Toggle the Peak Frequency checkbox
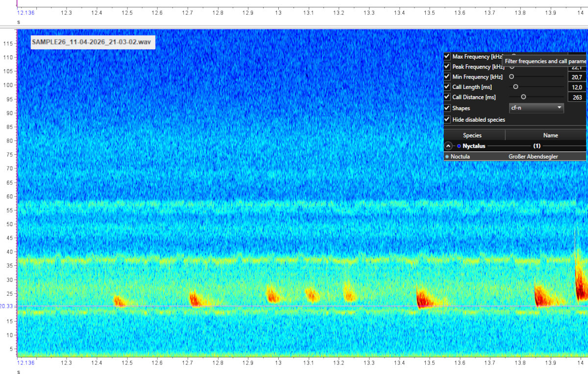 [x=447, y=67]
